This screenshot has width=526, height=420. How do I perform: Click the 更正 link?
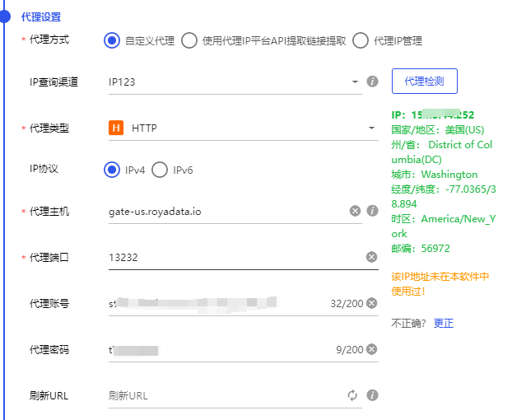(443, 323)
